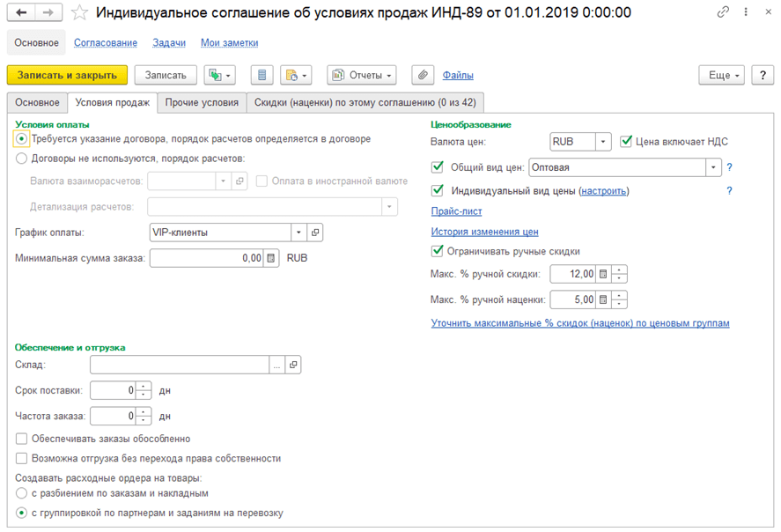The image size is (781, 532).
Task: Toggle the 'Цена включает НДС' checkbox
Action: (x=627, y=141)
